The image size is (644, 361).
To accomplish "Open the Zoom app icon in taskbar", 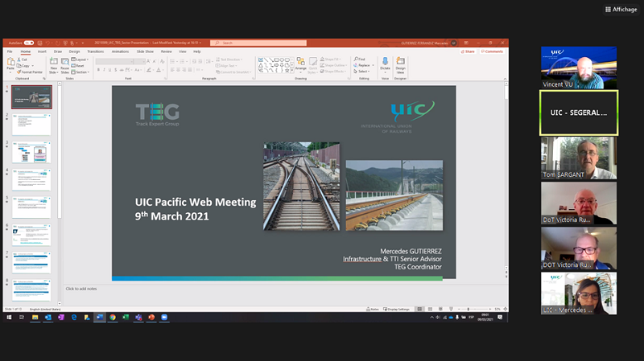I will 164,317.
